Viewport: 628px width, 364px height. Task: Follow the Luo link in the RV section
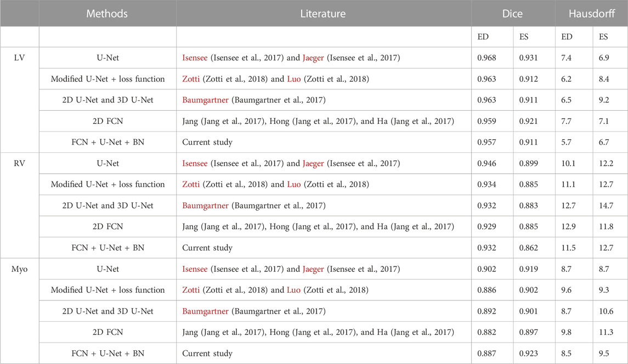tap(293, 184)
